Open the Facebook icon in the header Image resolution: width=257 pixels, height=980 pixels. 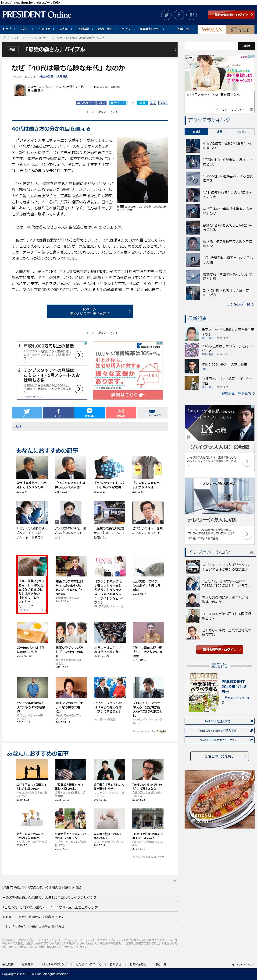(179, 15)
